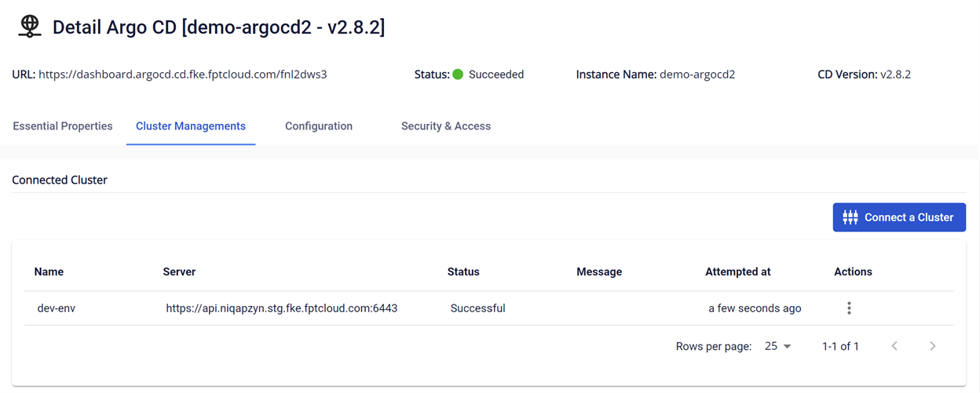This screenshot has height=393, width=980.
Task: Open the Configuration tab
Action: pos(319,126)
